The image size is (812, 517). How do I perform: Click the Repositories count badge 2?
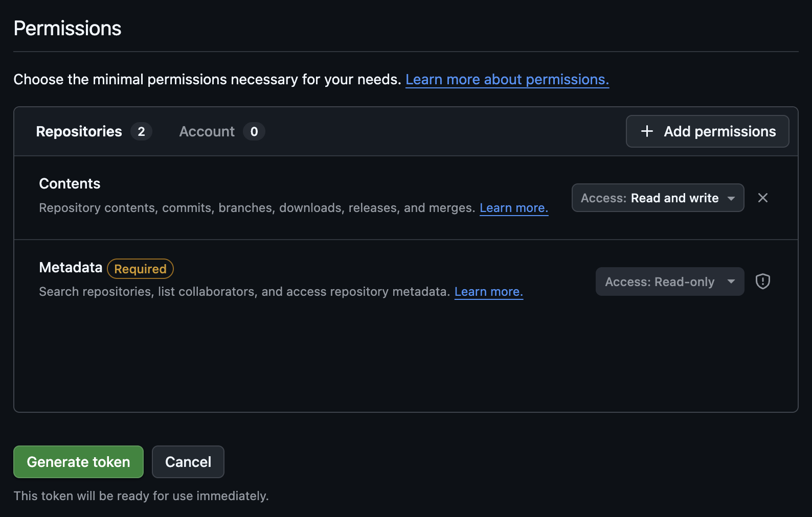click(x=141, y=131)
